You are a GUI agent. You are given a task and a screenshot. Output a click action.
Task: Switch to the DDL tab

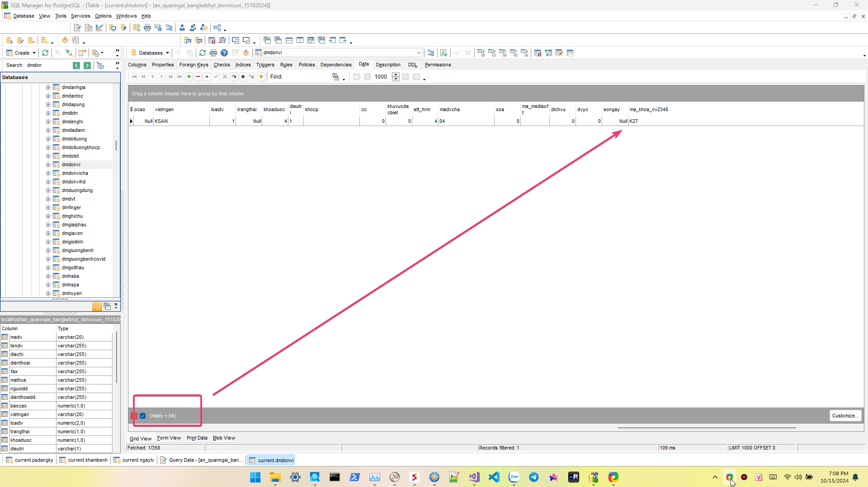coord(413,65)
